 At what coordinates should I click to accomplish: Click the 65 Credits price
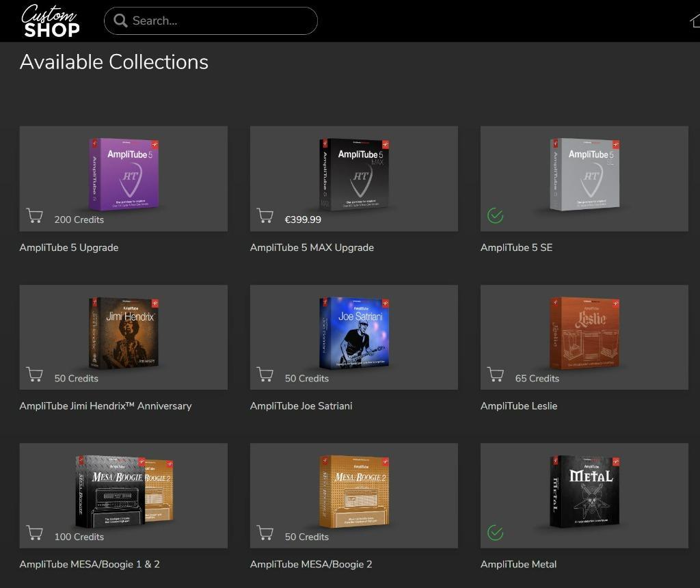click(537, 378)
